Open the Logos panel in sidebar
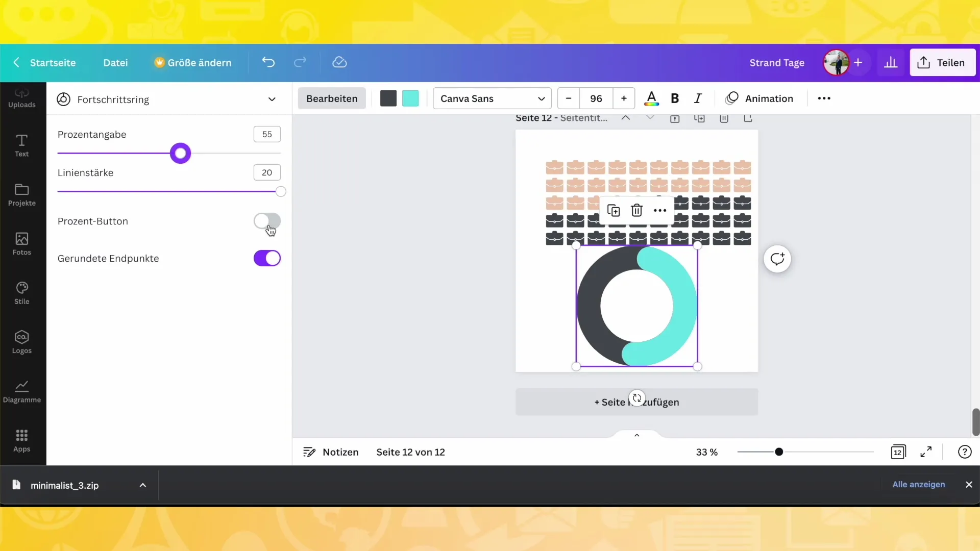This screenshot has height=551, width=980. tap(21, 342)
